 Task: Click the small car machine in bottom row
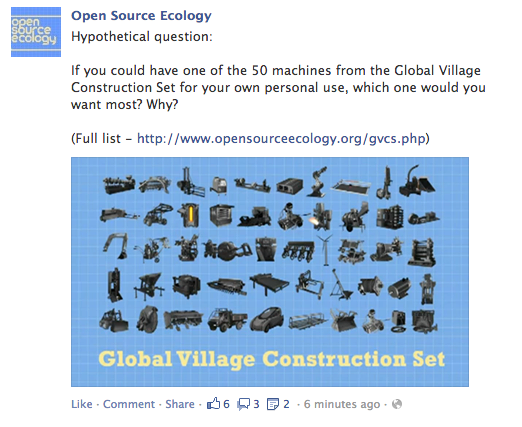pyautogui.click(x=267, y=320)
